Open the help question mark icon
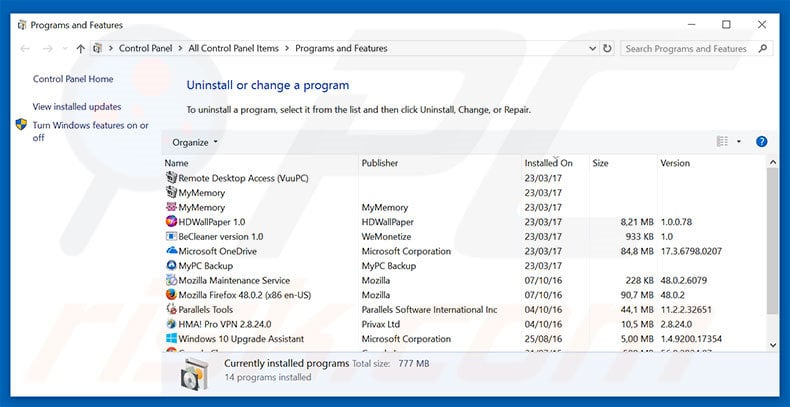The image size is (790, 407). (x=761, y=142)
